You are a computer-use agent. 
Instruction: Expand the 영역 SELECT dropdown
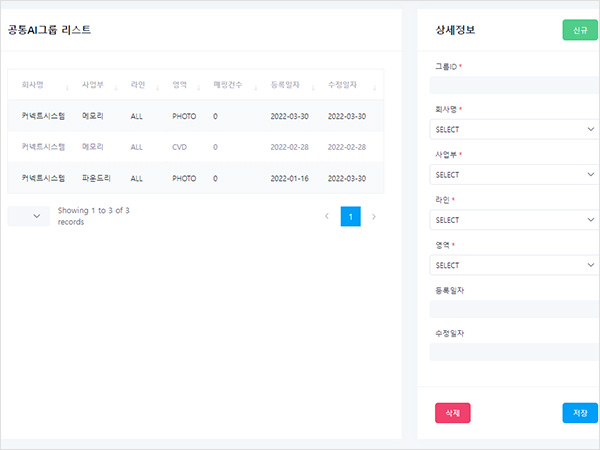[514, 265]
